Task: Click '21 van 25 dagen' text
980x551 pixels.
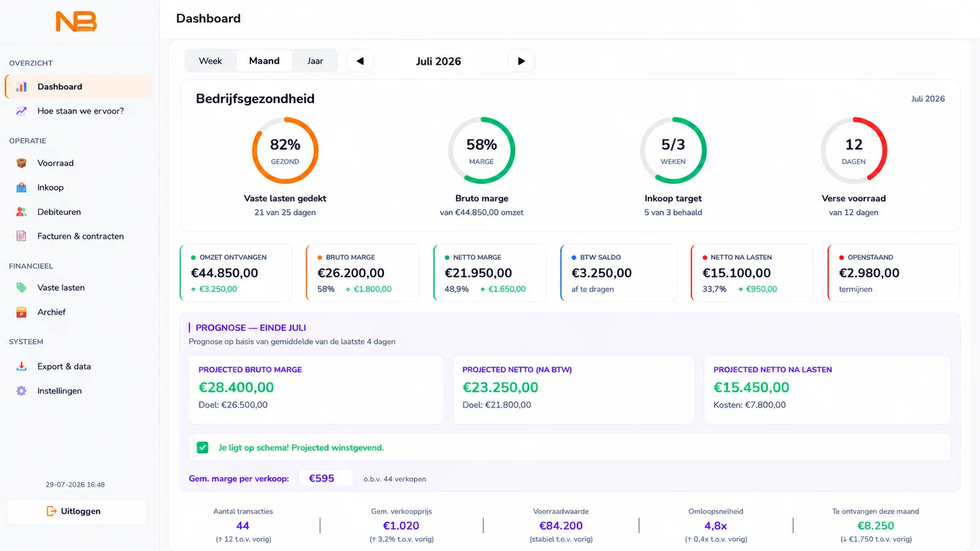Action: point(285,212)
